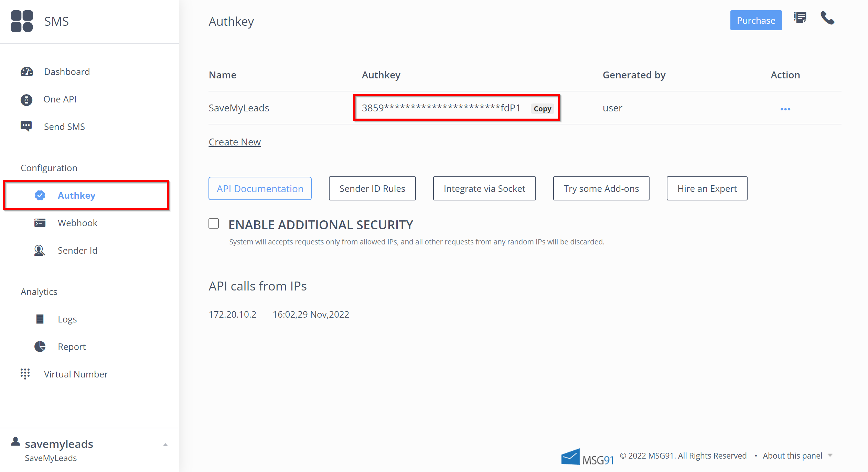Click the ENABLE ADDITIONAL SECURITY label

point(321,225)
